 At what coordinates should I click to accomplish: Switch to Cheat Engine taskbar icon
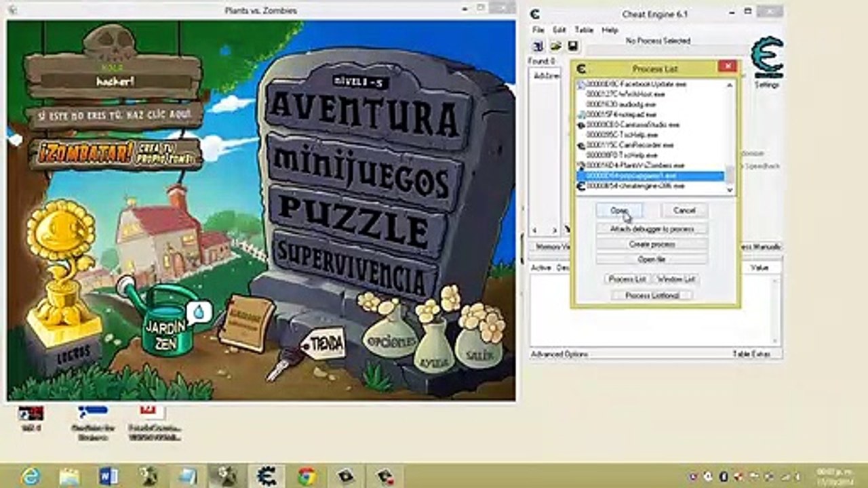[x=265, y=476]
